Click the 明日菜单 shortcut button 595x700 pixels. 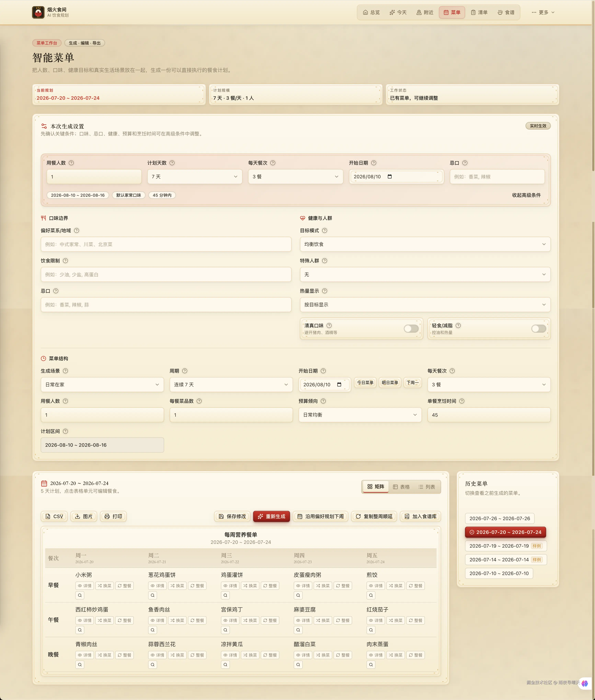click(390, 383)
